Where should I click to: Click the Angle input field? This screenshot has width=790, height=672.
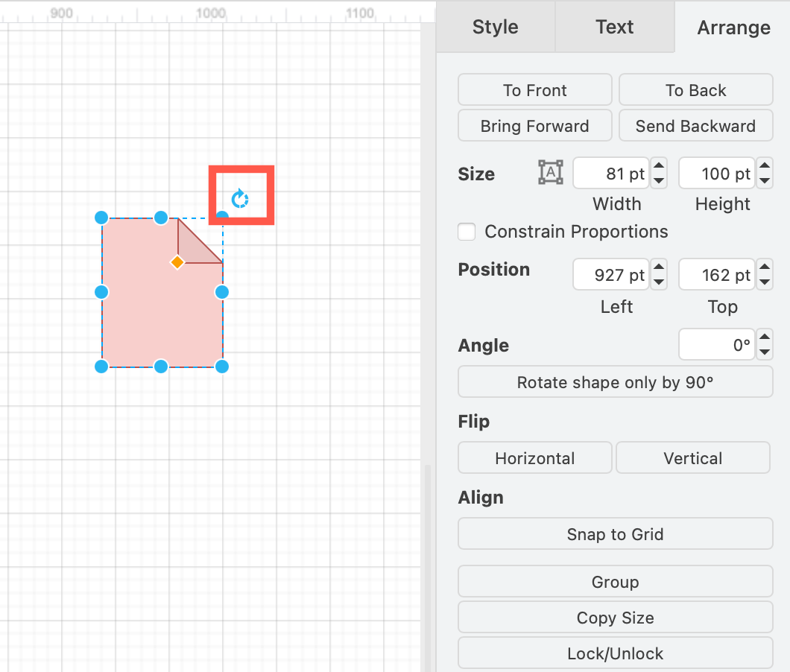point(715,344)
